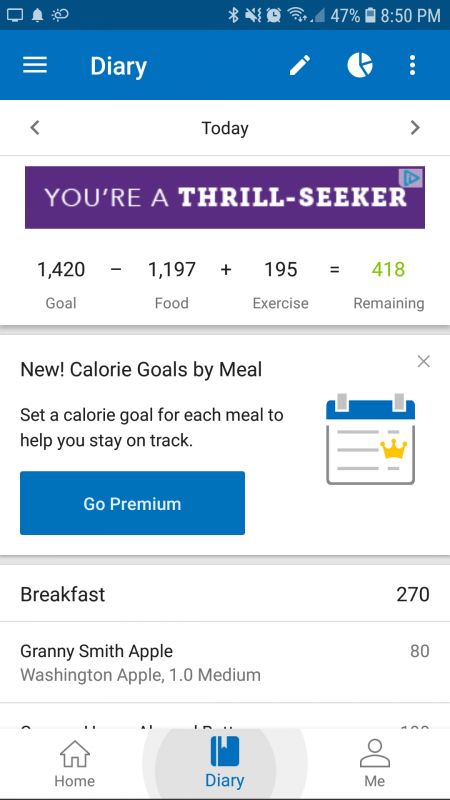
Task: Tap the pencil edit icon
Action: tap(300, 65)
